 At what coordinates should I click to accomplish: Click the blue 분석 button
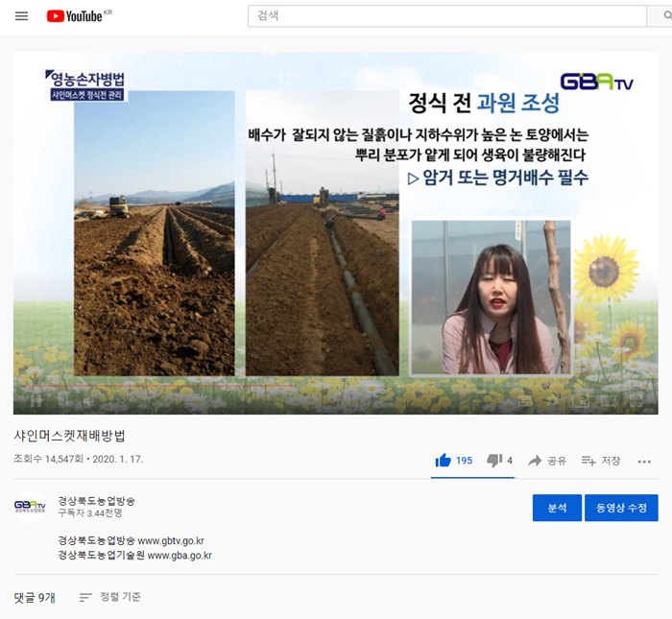tap(557, 508)
